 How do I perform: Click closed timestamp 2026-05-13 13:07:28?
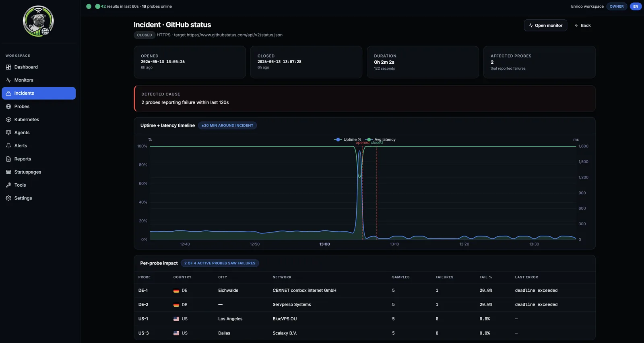pyautogui.click(x=279, y=62)
